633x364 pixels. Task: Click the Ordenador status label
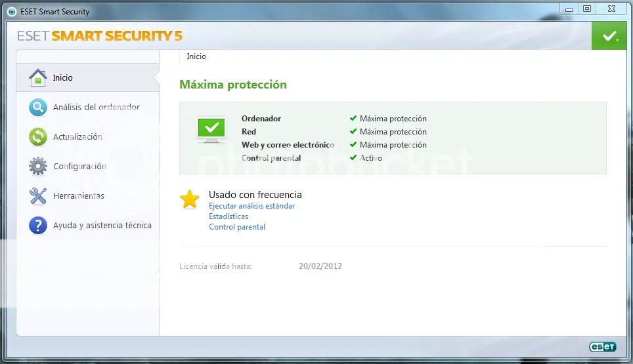(261, 119)
